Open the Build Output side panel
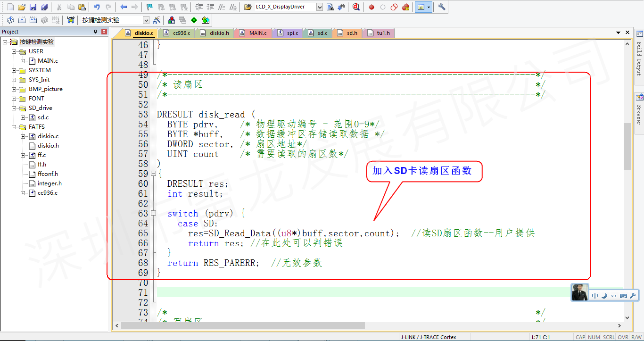The height and width of the screenshot is (341, 644). (639, 58)
